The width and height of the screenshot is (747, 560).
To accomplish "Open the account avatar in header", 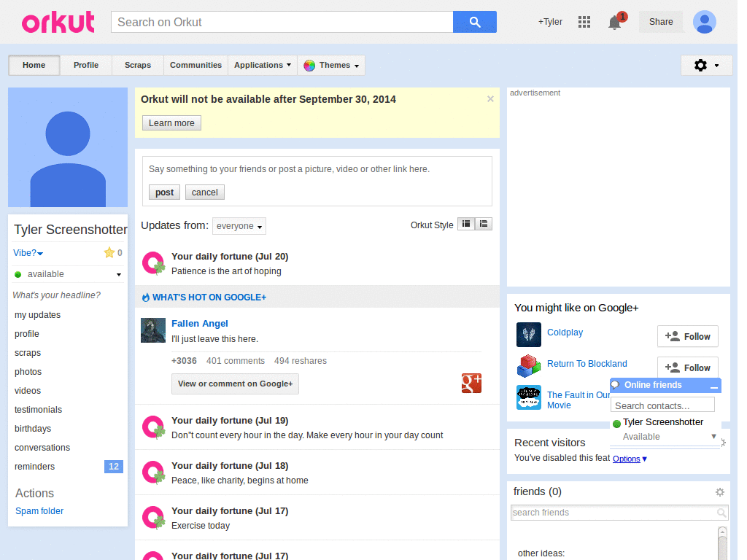I will click(705, 22).
